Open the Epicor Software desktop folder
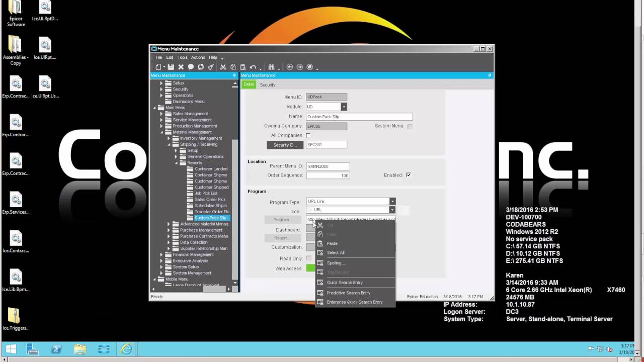Screen dimensions: 644x362 coord(16,14)
